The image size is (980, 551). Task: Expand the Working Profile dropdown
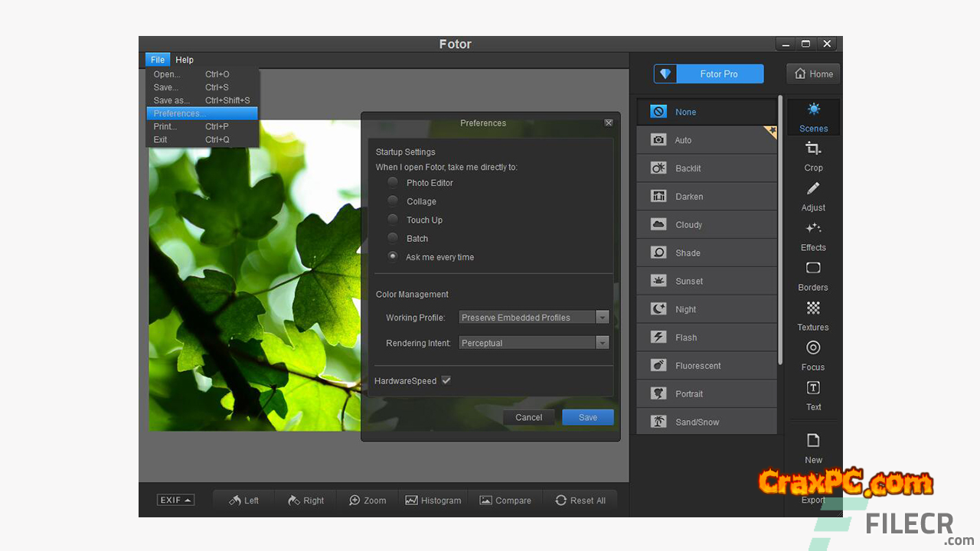coord(602,318)
